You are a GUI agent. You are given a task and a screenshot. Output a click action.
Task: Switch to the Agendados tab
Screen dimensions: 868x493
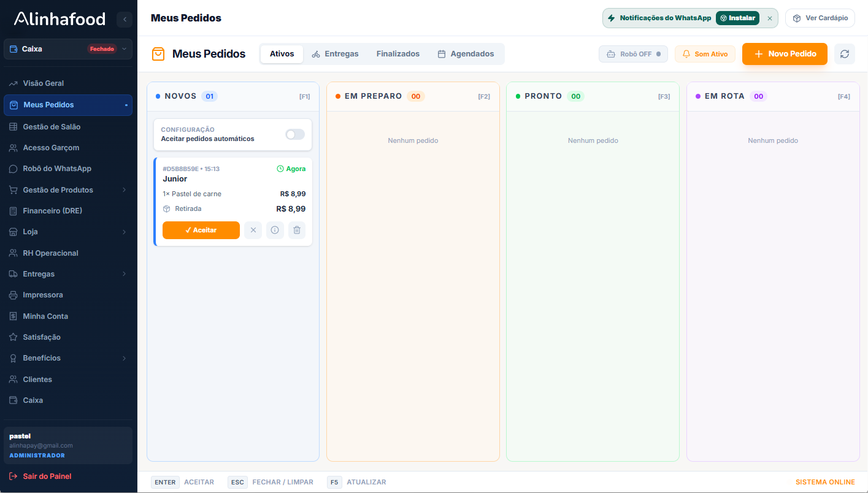tap(466, 54)
